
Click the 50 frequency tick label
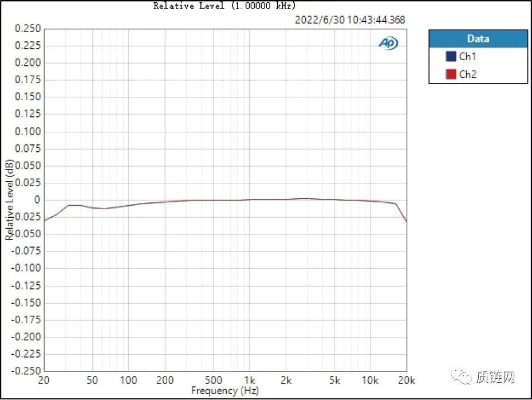coord(92,380)
